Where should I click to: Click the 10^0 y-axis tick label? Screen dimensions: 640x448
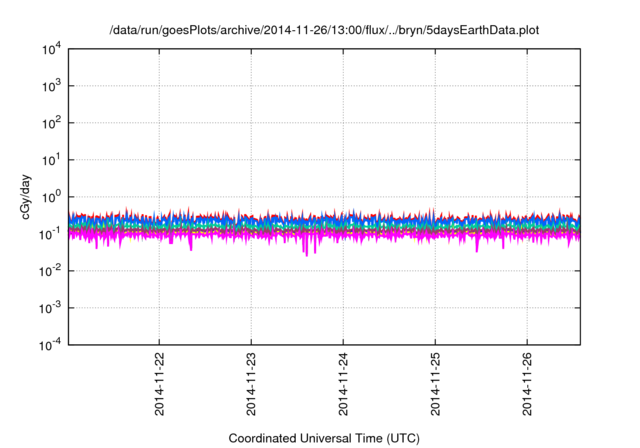[x=51, y=197]
